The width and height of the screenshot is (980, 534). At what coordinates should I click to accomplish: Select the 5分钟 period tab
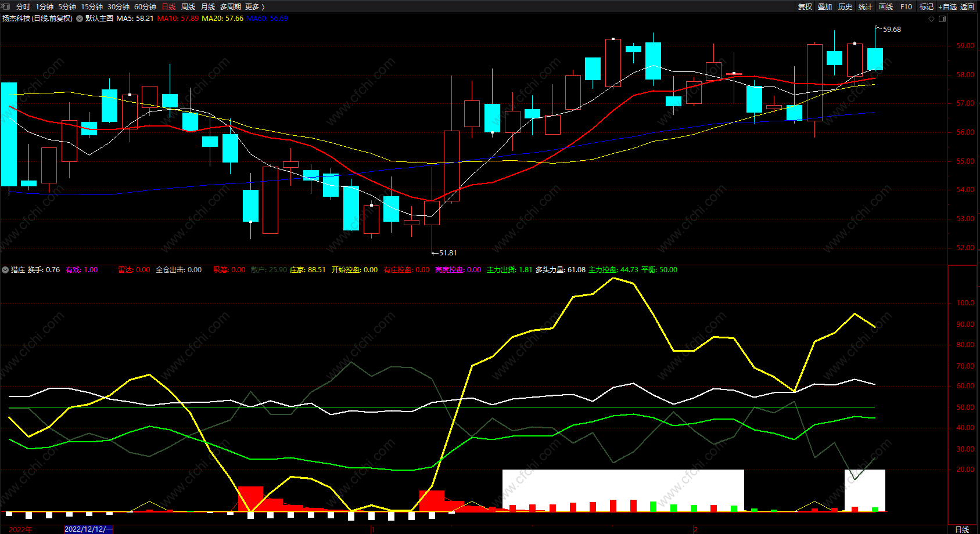pyautogui.click(x=67, y=6)
